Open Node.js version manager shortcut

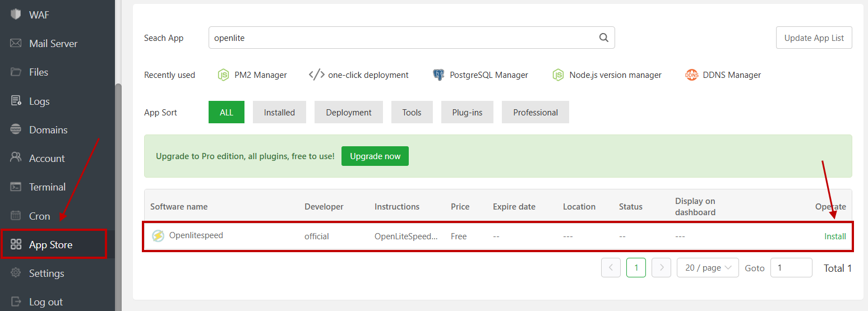[x=607, y=75]
